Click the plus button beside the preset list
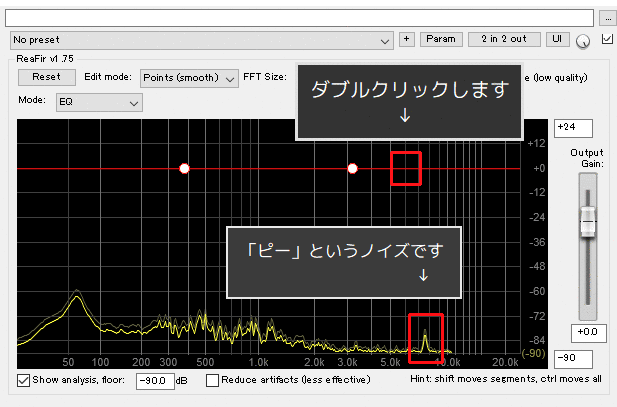The width and height of the screenshot is (617, 407). [x=406, y=39]
